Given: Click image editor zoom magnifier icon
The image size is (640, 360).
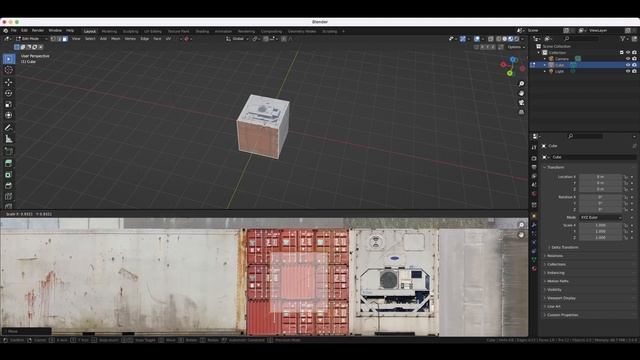Looking at the screenshot, I should tap(521, 225).
